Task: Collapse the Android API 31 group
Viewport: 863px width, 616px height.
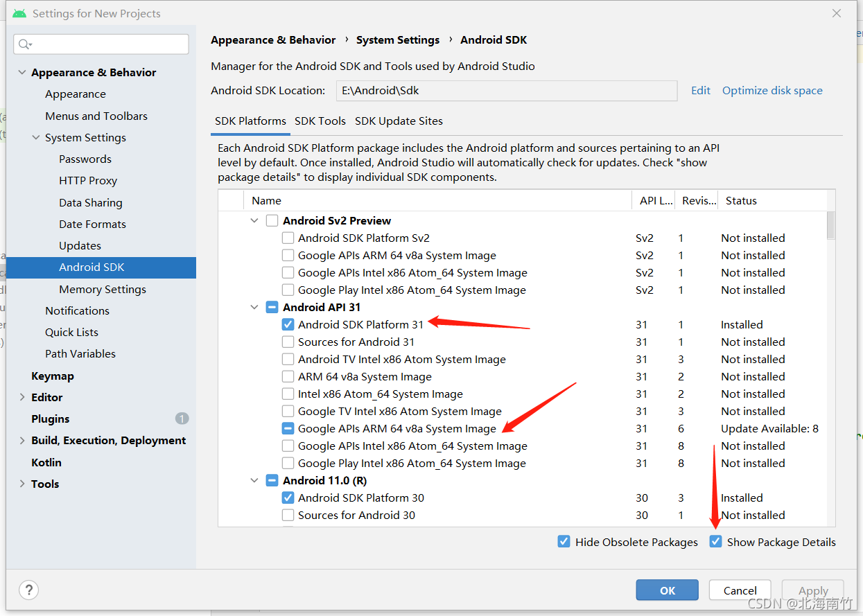Action: point(254,307)
